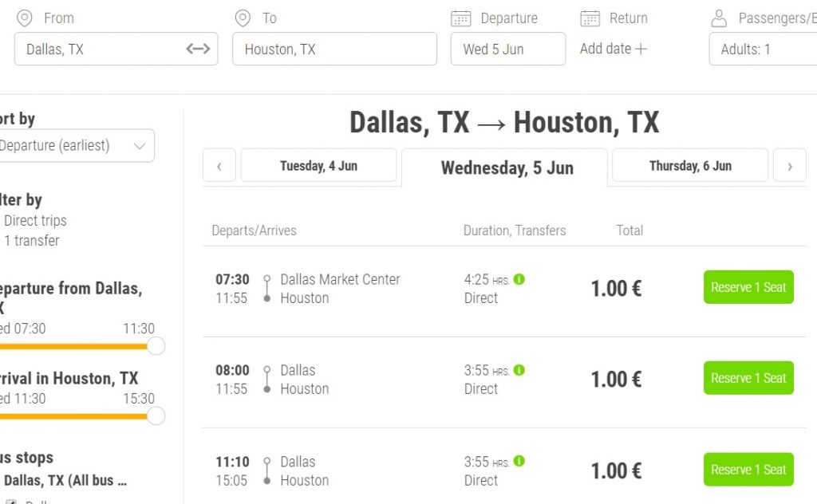The image size is (817, 504).
Task: Click the Passengers person icon
Action: pos(719,18)
